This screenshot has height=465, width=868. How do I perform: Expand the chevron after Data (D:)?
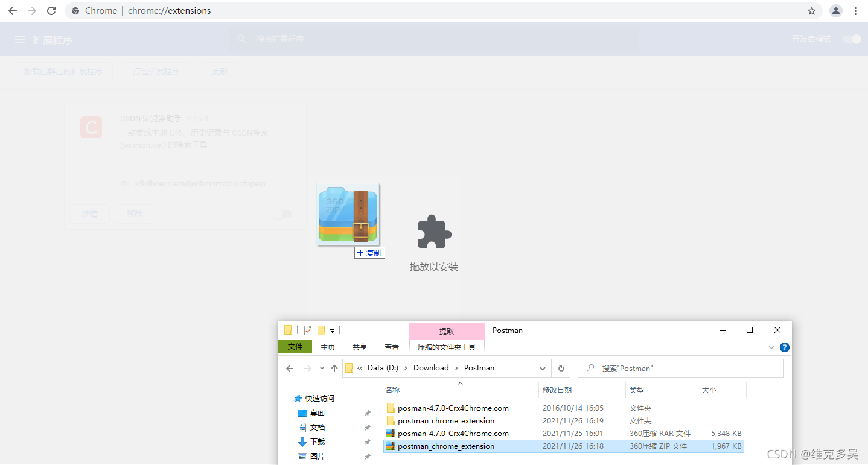[x=406, y=368]
